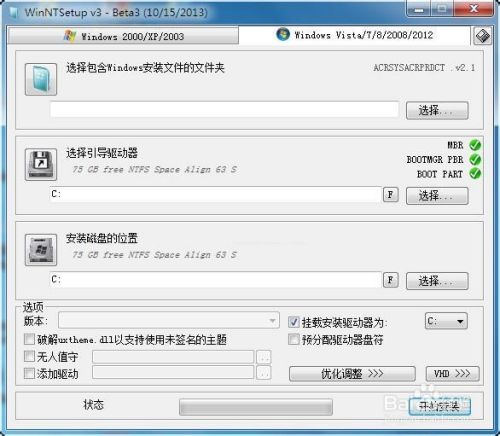Enable the 添加驱动 add drivers checkbox

pyautogui.click(x=29, y=373)
